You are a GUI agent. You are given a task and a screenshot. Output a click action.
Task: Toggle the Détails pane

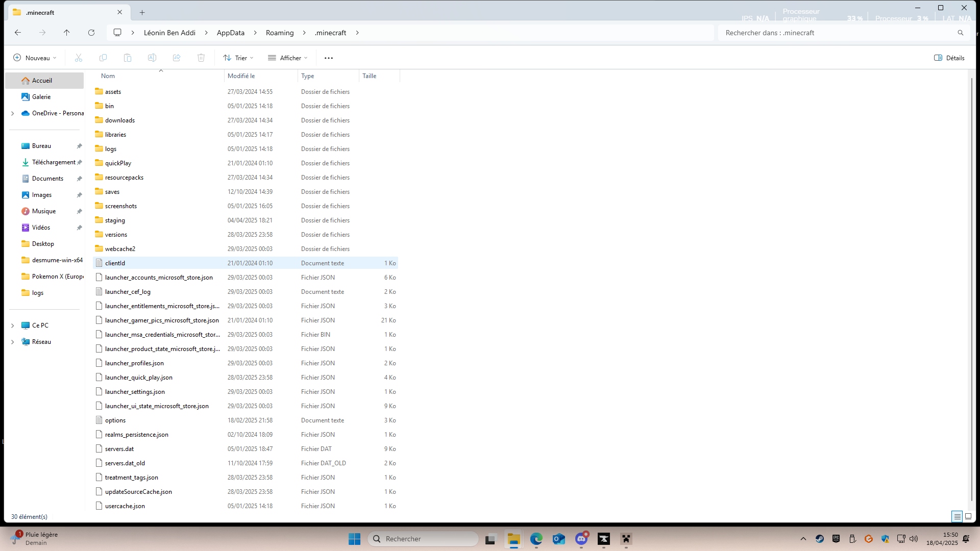949,58
